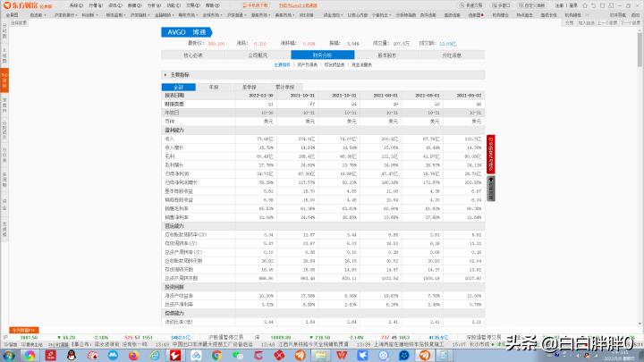
Task: Select the 股本股东 tab
Action: 387,55
